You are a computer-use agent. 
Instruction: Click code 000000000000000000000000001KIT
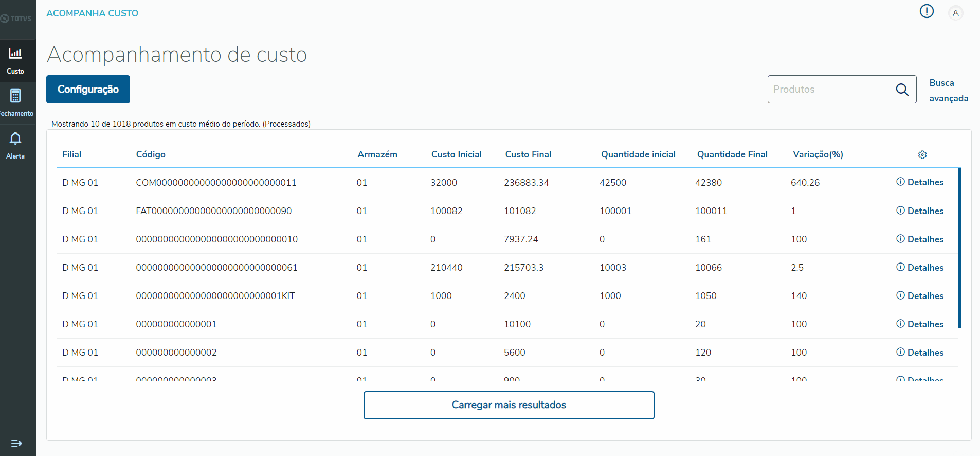(215, 296)
